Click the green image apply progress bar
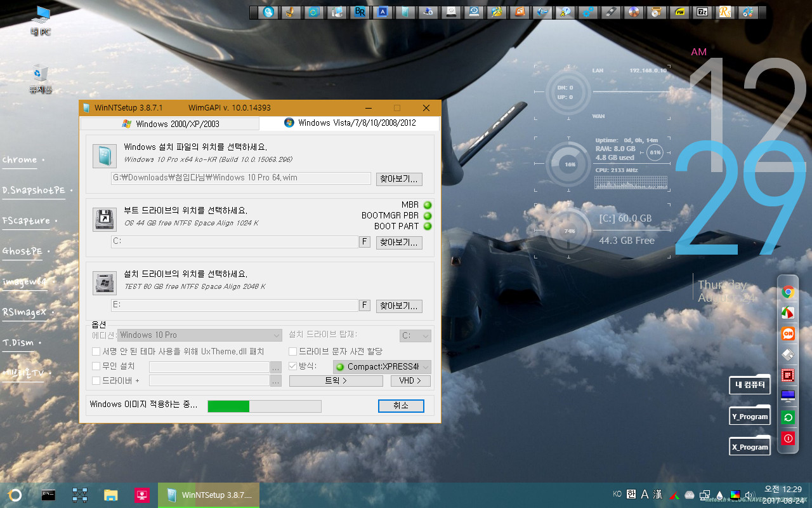Image resolution: width=812 pixels, height=508 pixels. (265, 406)
